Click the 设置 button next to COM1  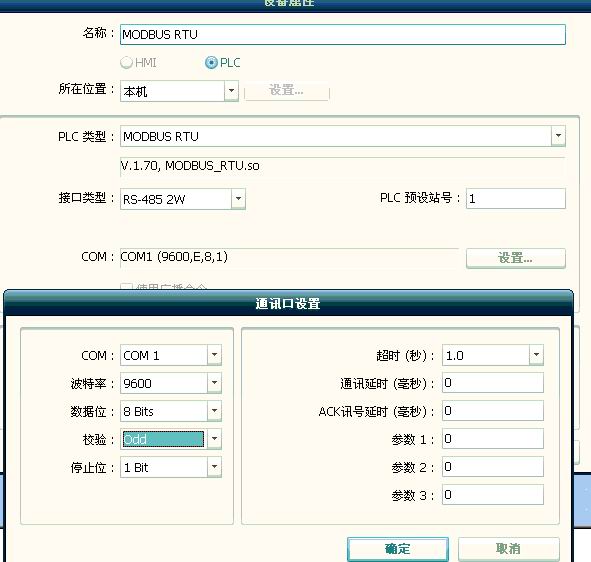point(516,258)
